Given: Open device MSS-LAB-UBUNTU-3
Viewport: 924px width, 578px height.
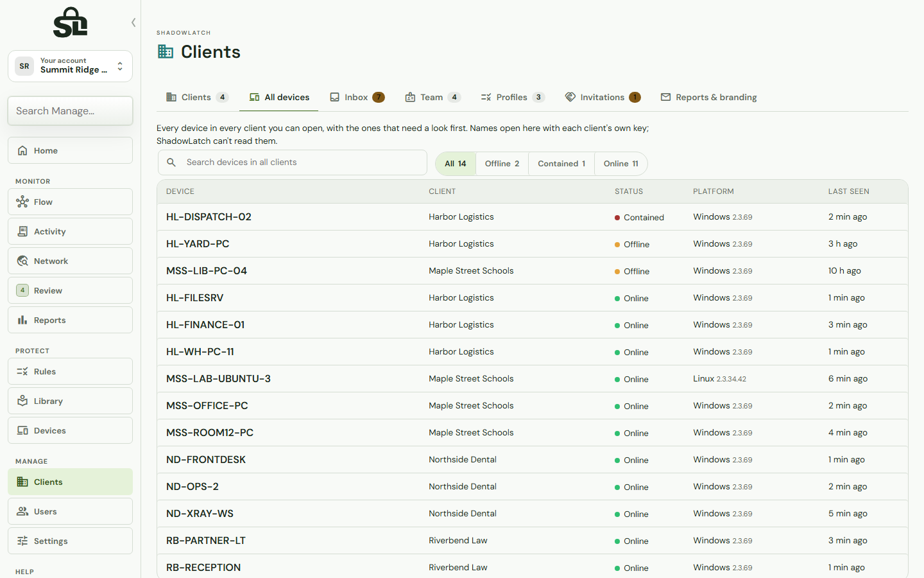Looking at the screenshot, I should [x=218, y=379].
